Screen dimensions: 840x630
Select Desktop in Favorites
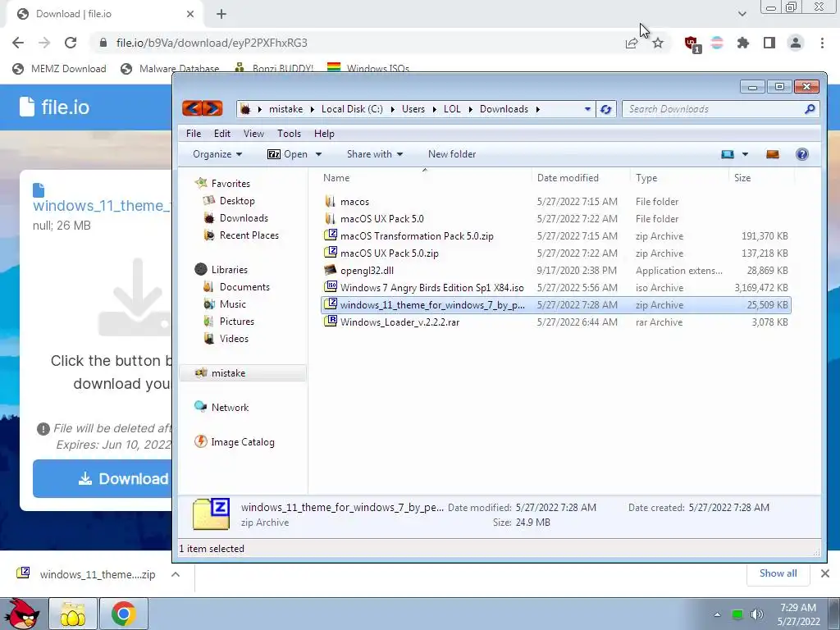229,201
